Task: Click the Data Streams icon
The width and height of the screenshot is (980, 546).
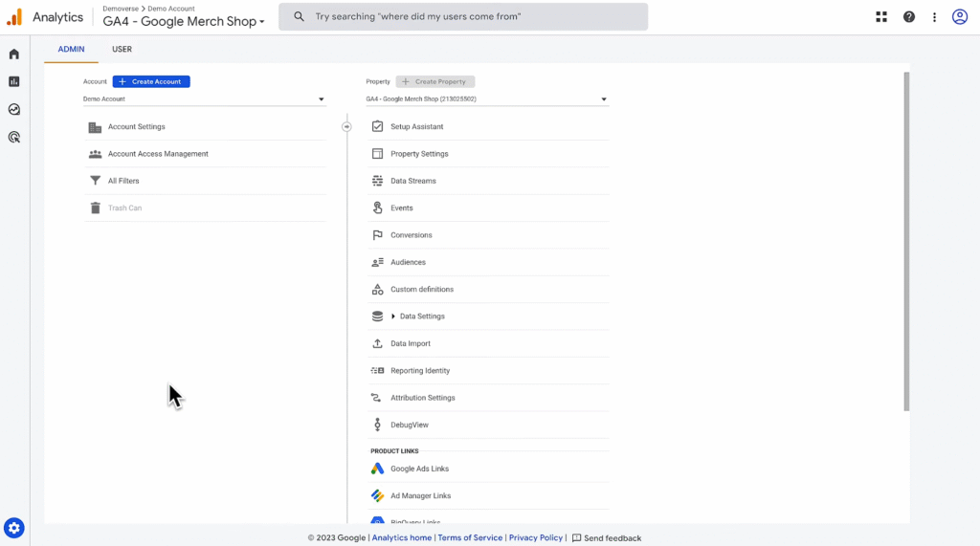Action: point(377,181)
